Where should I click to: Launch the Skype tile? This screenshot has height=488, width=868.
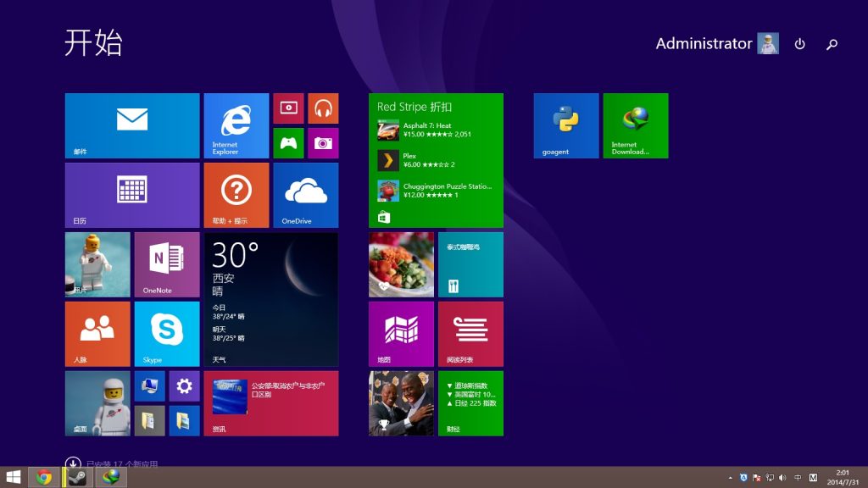[167, 334]
